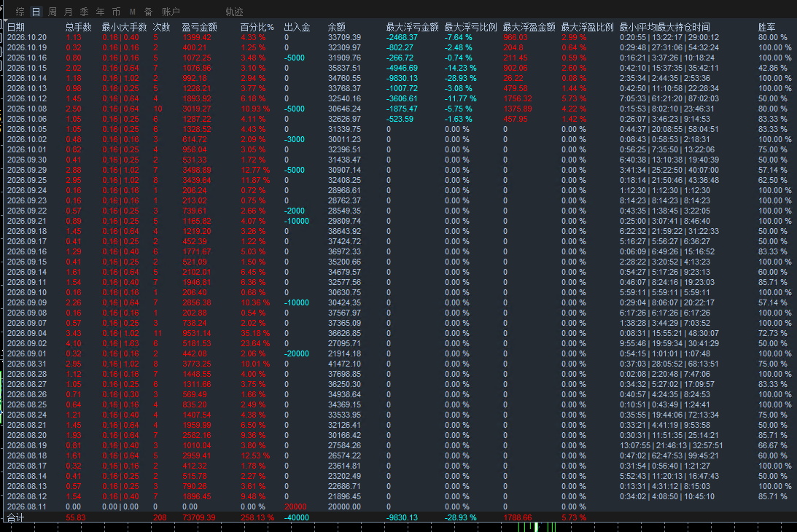Viewport: 797px width, 532px height.
Task: Click the 42.86 % win rate cell
Action: (x=773, y=68)
